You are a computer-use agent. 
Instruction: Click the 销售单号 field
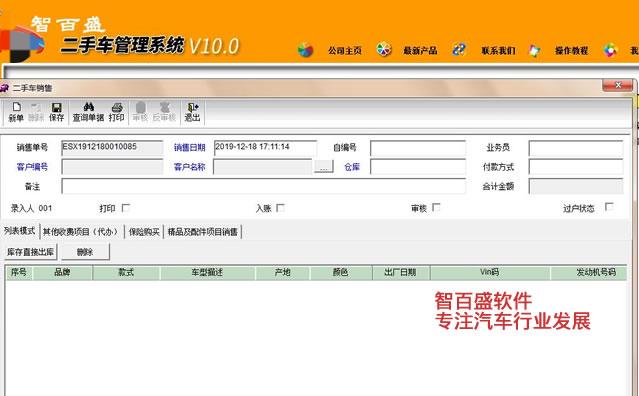coord(112,147)
